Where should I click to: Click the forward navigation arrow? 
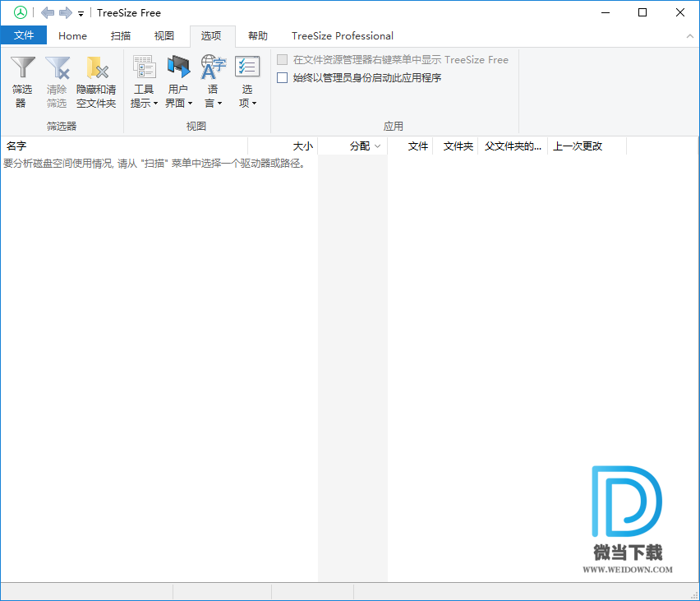tap(66, 12)
